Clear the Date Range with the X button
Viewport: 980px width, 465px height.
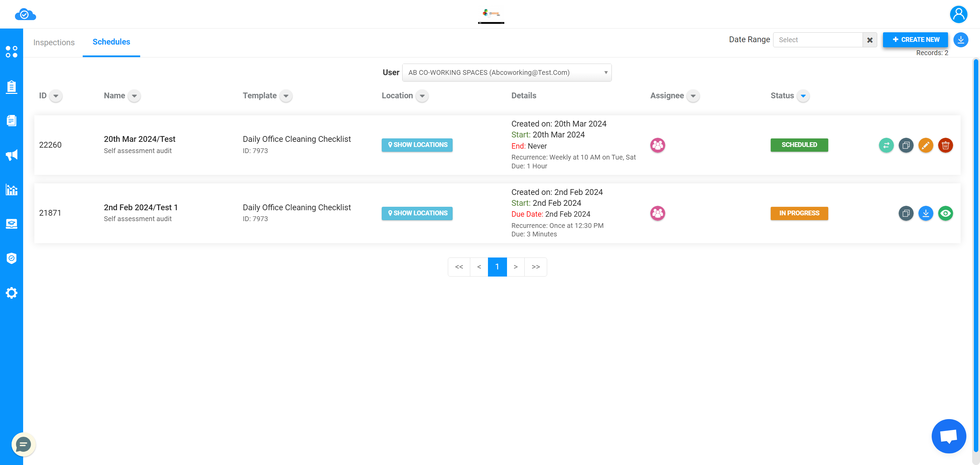click(870, 40)
